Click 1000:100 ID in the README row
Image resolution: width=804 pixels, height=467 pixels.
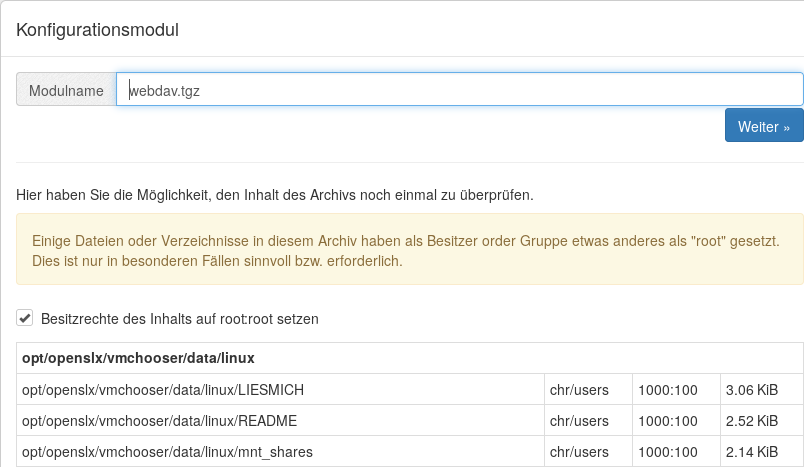(668, 421)
